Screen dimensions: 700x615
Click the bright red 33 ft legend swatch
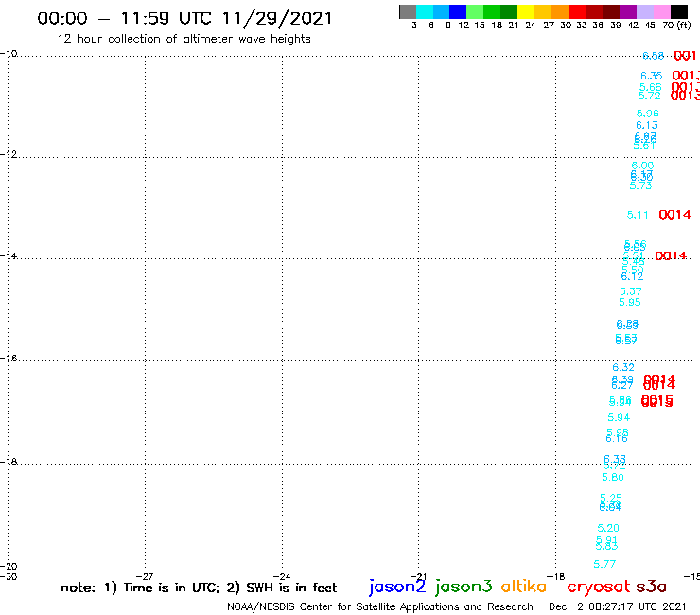577,11
